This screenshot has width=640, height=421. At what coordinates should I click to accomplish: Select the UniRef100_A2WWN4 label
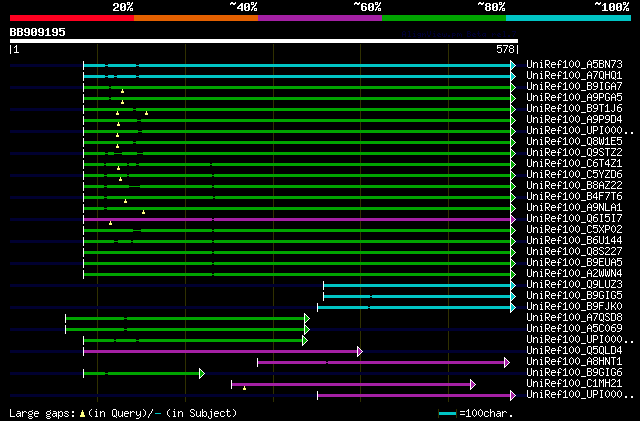[574, 274]
